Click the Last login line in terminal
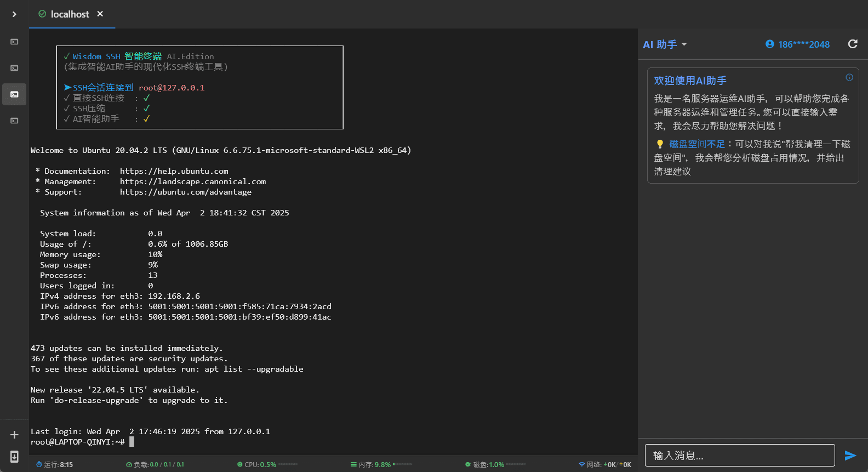The width and height of the screenshot is (868, 472). pyautogui.click(x=151, y=431)
